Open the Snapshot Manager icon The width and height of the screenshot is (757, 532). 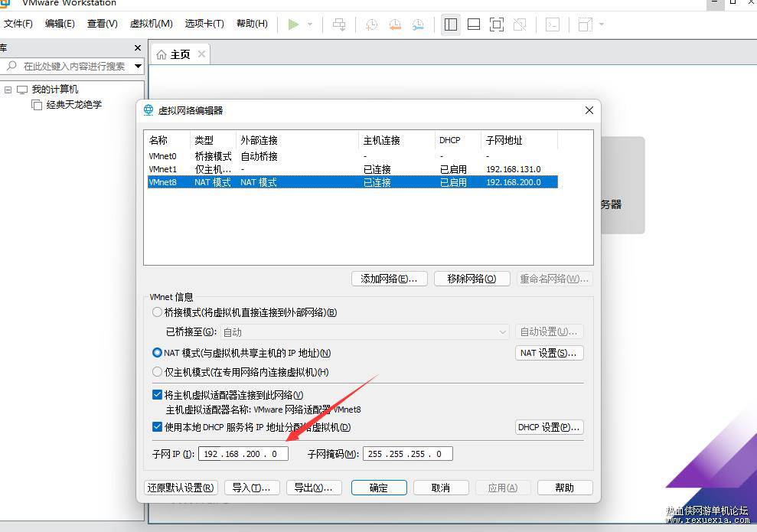[x=418, y=24]
